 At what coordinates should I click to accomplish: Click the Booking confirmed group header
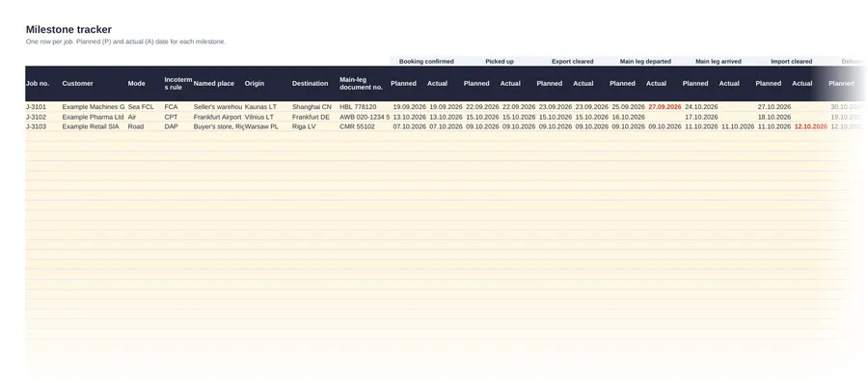pos(426,62)
